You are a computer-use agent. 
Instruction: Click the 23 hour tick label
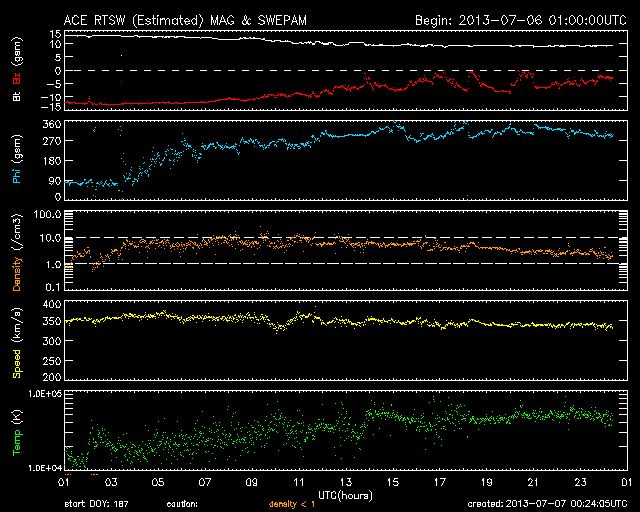tap(581, 482)
